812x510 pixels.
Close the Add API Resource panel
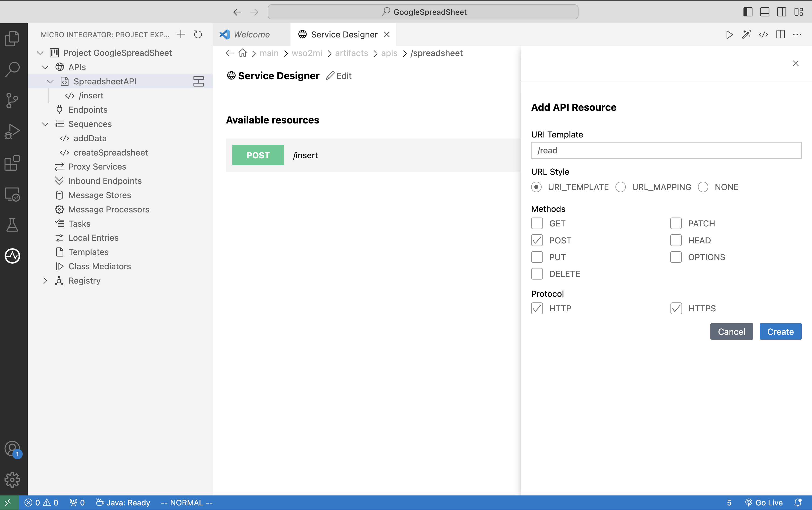(x=796, y=63)
